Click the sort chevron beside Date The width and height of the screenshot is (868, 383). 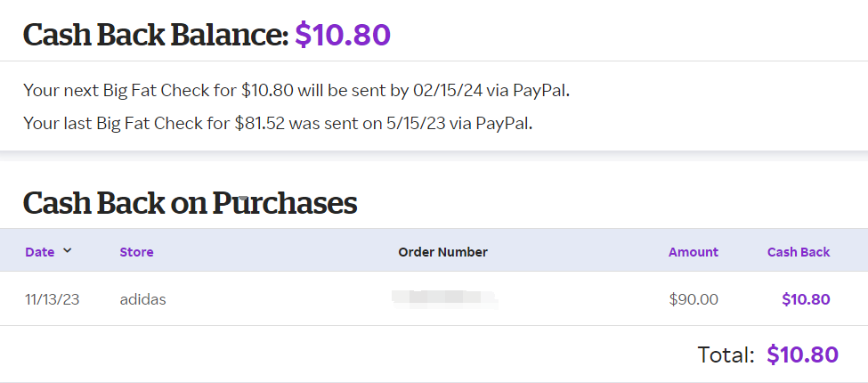pyautogui.click(x=68, y=251)
